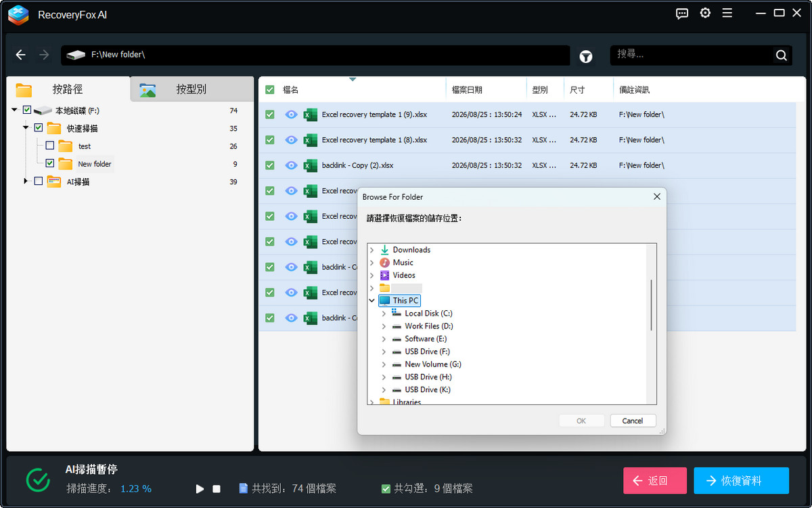The height and width of the screenshot is (508, 812).
Task: Toggle the select-all checkbox in file header
Action: (270, 89)
